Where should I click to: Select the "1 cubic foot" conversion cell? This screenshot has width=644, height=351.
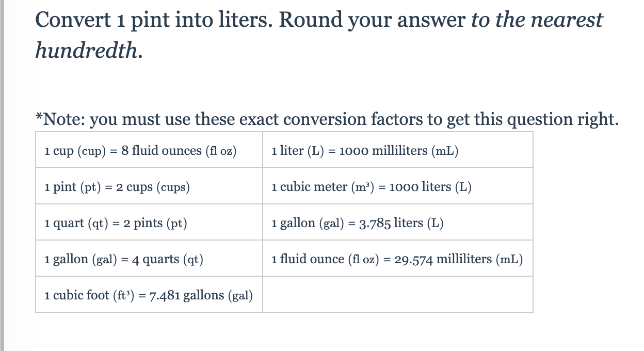149,295
